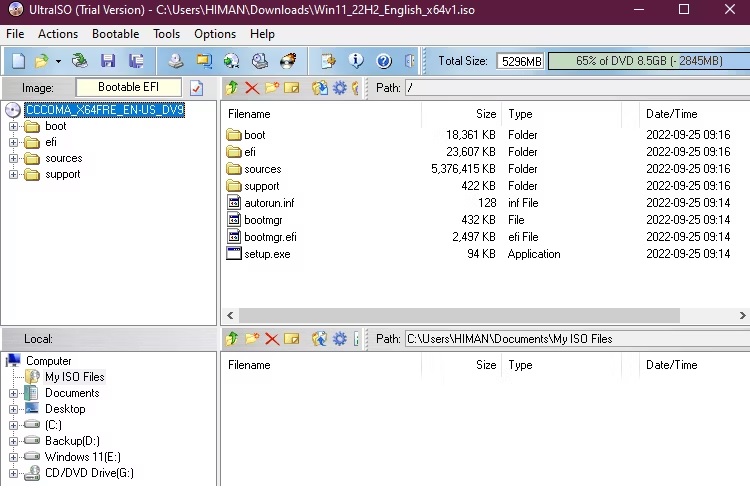Click the Open file folder icon
Viewport: 750px width, 492px height.
pyautogui.click(x=42, y=61)
